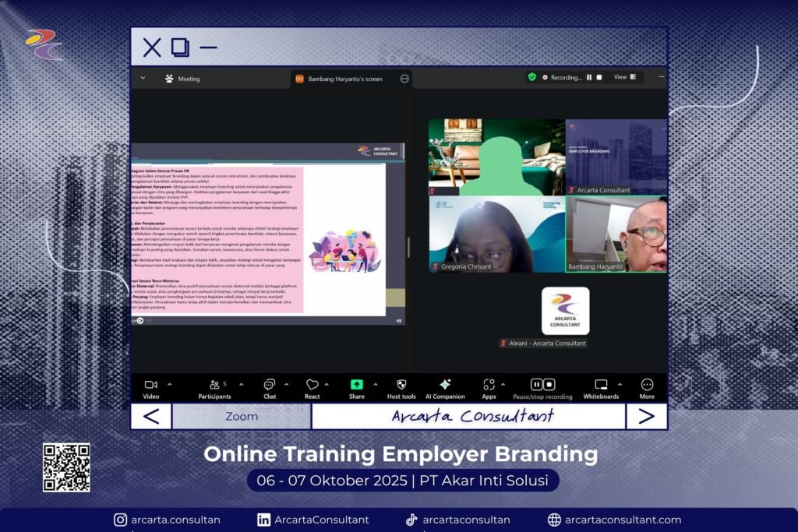Open Whiteboards from the toolbar

[x=601, y=385]
